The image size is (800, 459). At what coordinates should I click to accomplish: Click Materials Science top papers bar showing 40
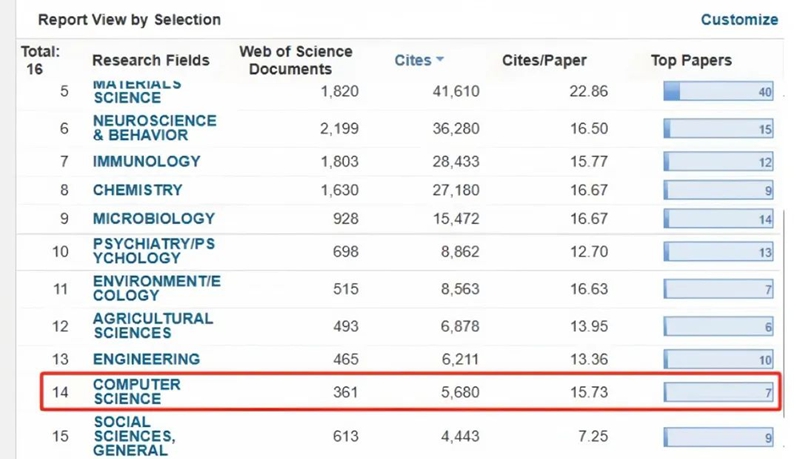[x=718, y=92]
